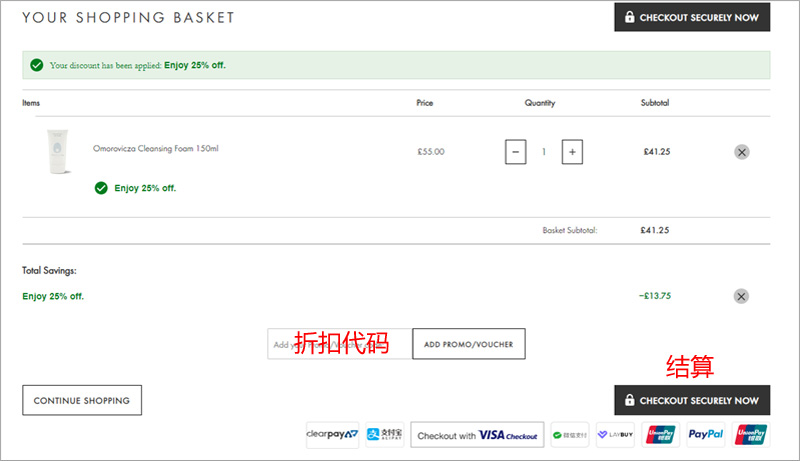Click the Continue Shopping button
This screenshot has width=800, height=461.
coord(82,400)
